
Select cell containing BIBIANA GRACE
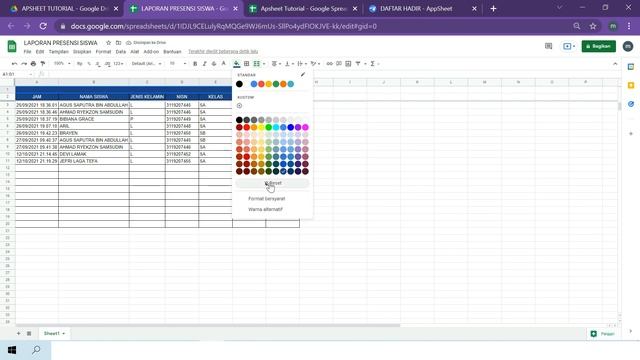pos(94,119)
